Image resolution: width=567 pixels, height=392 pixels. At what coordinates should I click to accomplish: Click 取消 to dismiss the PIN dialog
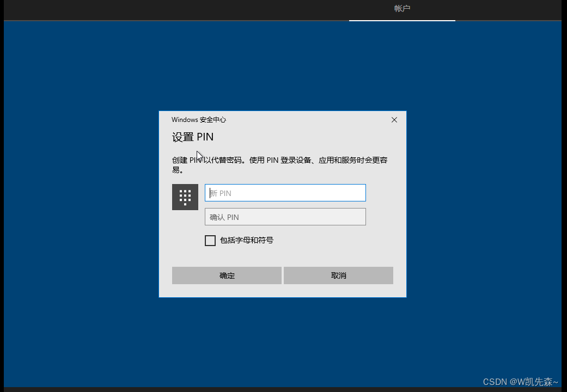pyautogui.click(x=338, y=275)
